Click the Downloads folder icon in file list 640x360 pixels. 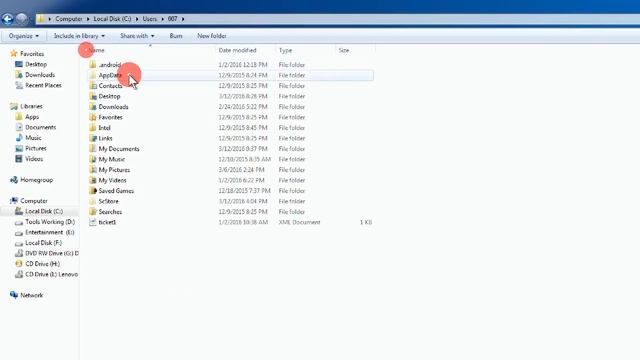tap(93, 107)
